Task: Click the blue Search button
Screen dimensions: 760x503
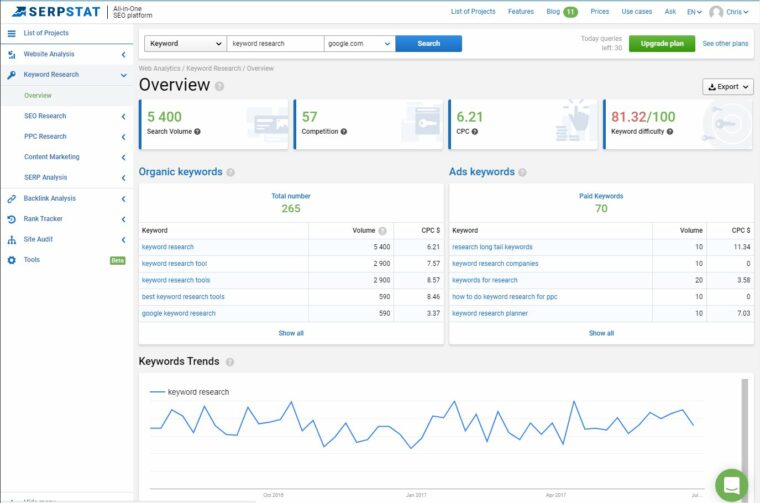Action: point(428,44)
